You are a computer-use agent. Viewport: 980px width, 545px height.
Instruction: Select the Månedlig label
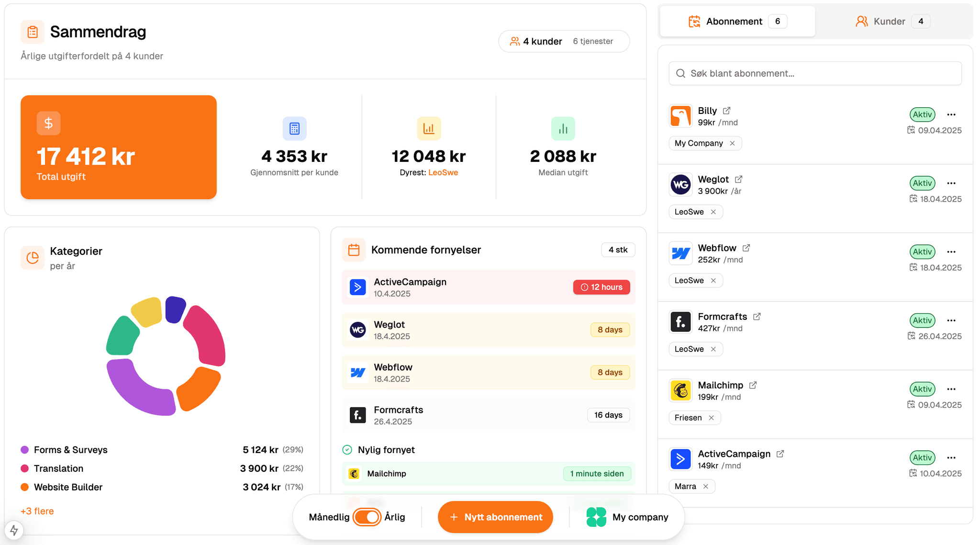[x=329, y=517]
